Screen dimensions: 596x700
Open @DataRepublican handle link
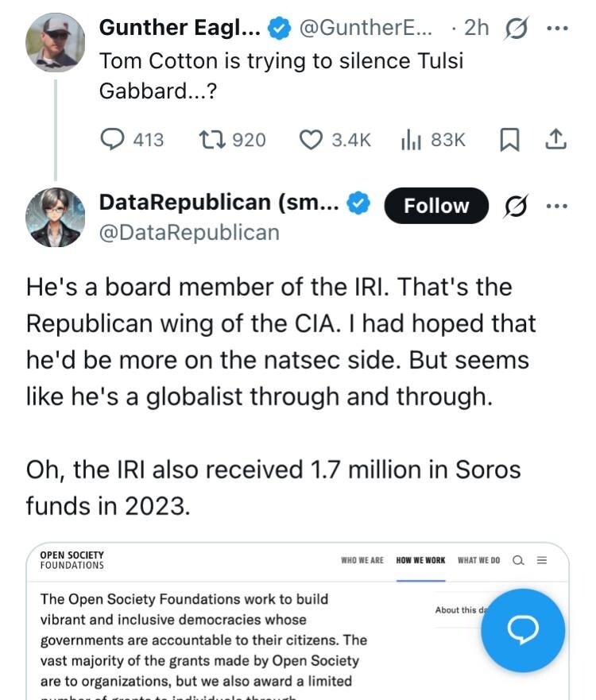point(188,232)
